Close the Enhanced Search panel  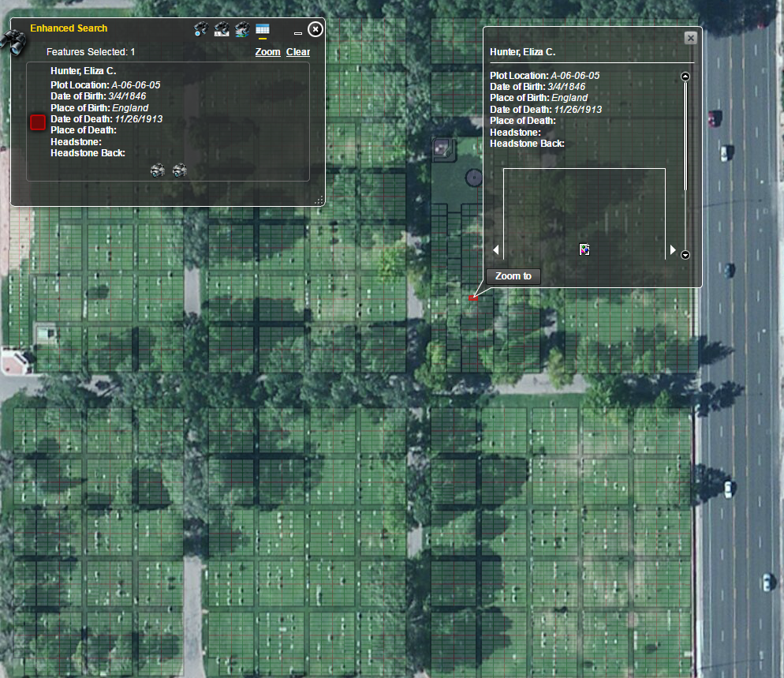tap(315, 29)
